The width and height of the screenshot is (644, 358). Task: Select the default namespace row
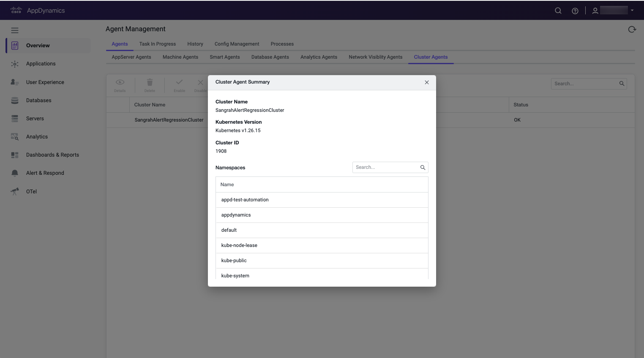(x=322, y=230)
